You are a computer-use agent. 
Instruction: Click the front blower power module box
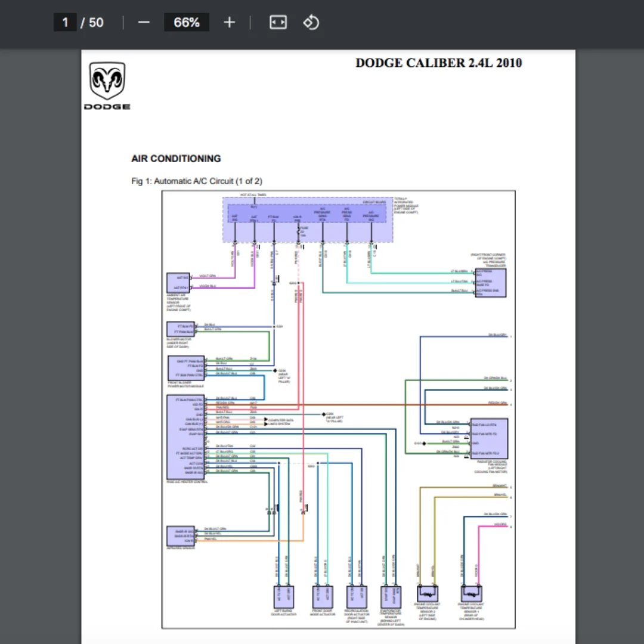(x=186, y=368)
